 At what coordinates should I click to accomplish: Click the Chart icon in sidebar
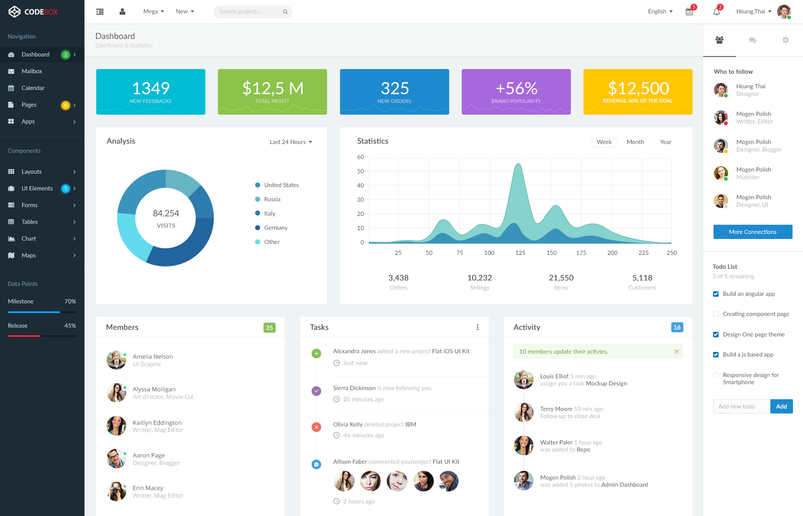pyautogui.click(x=11, y=239)
